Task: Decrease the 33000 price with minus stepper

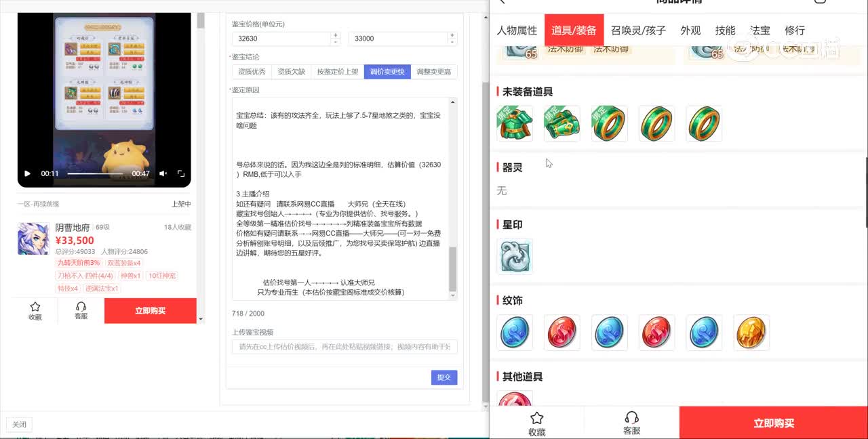Action: [x=452, y=42]
